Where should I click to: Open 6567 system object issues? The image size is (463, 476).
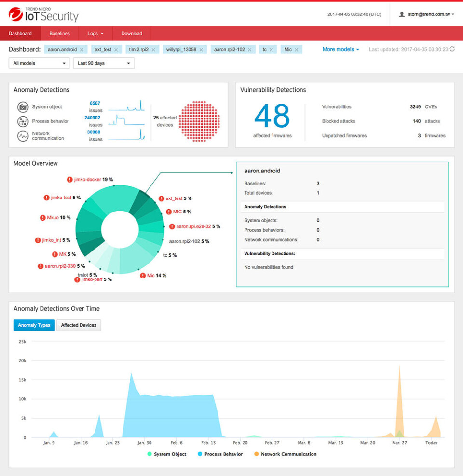[x=95, y=103]
